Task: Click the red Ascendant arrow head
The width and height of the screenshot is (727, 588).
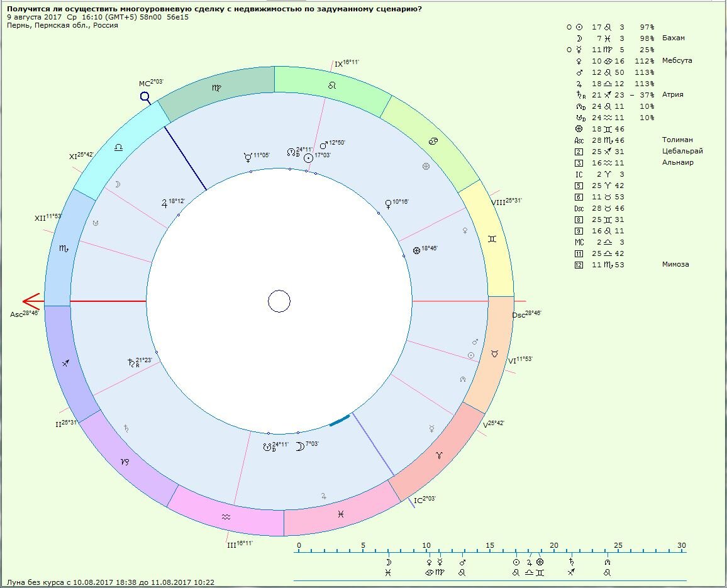Action: tap(31, 301)
